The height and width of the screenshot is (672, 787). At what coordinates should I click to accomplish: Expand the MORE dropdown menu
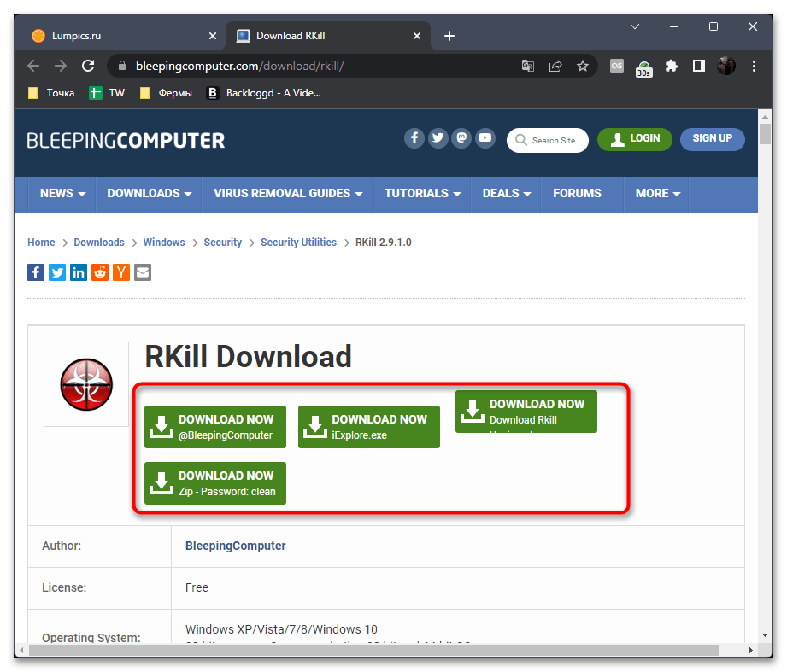coord(657,194)
